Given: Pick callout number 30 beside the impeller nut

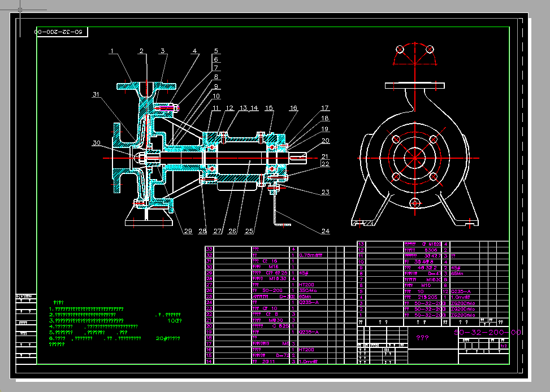Looking at the screenshot, I should (96, 143).
